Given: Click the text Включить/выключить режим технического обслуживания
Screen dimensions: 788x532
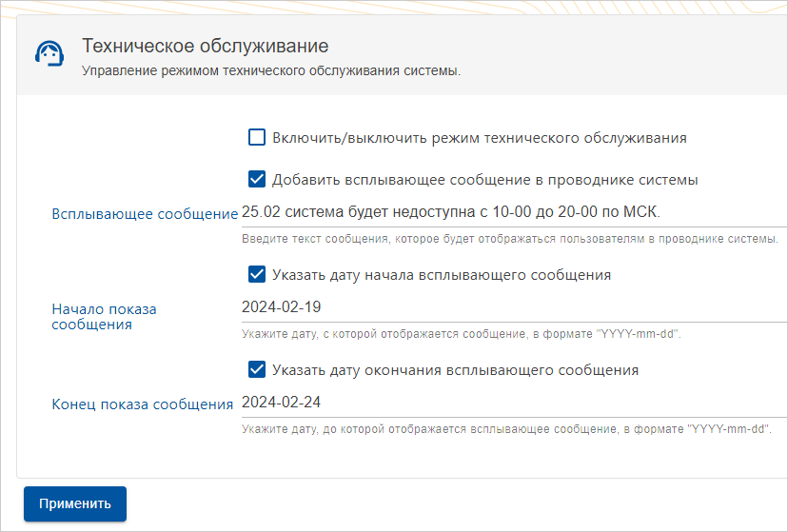Looking at the screenshot, I should pos(480,138).
